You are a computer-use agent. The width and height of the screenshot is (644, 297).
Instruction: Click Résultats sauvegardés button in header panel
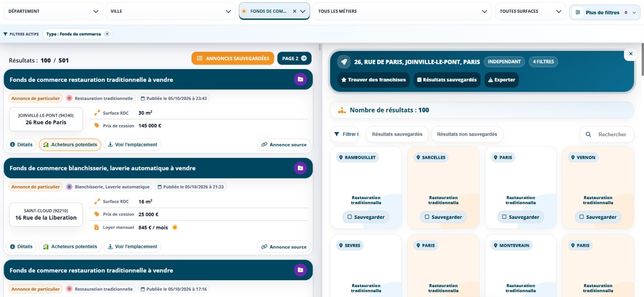[x=447, y=80]
